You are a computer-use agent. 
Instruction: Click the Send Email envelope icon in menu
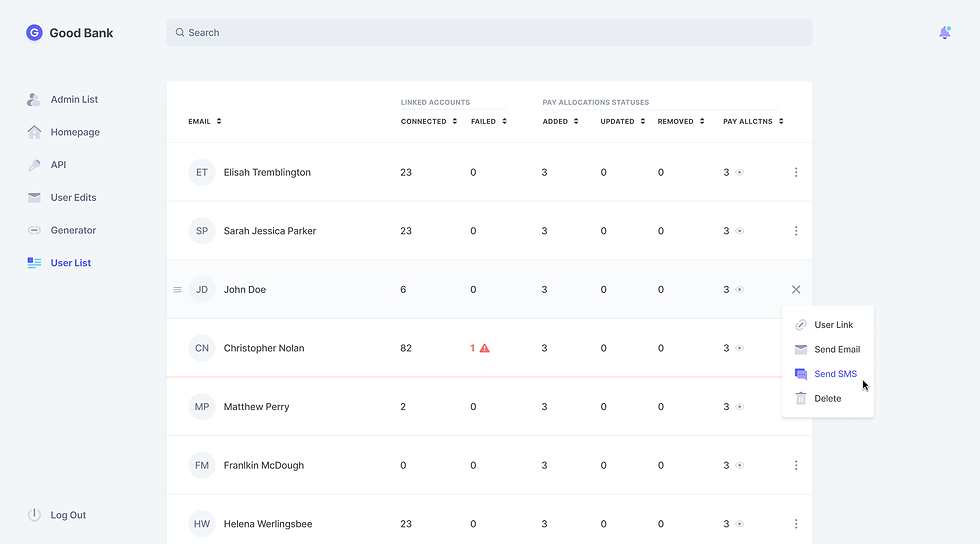801,349
